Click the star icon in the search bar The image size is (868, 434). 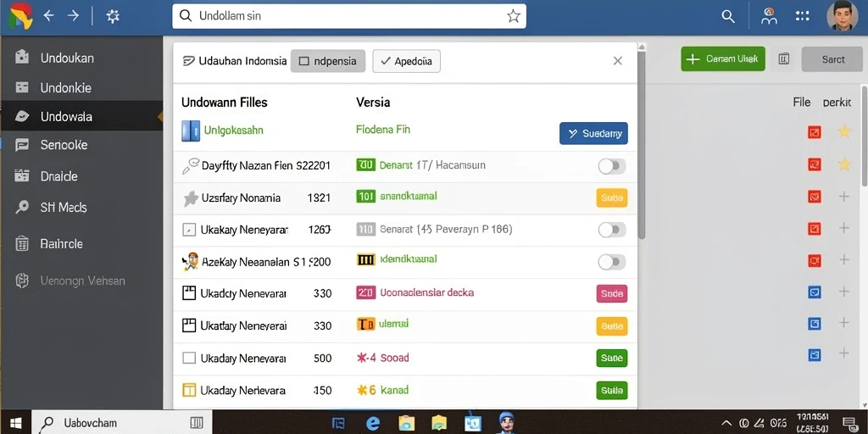tap(513, 16)
